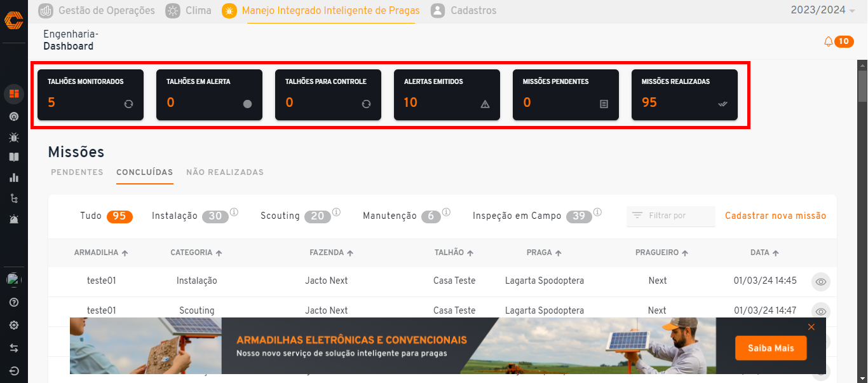Switch to Clima module

(189, 10)
